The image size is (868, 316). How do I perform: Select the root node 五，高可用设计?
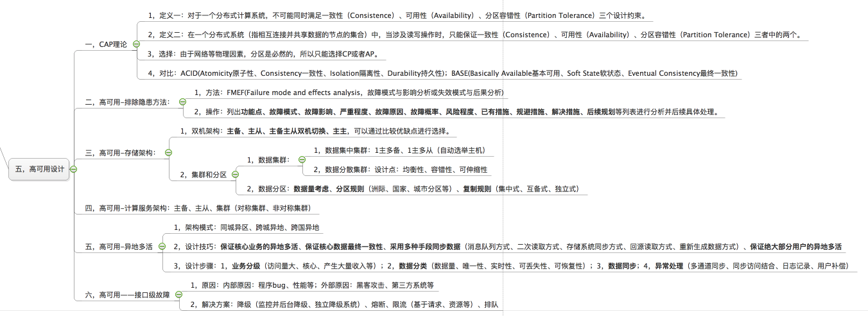[39, 170]
